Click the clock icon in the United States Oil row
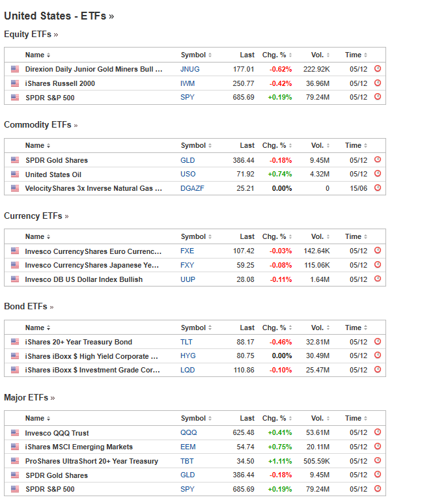Viewport: 433px width, 504px height. [x=378, y=174]
